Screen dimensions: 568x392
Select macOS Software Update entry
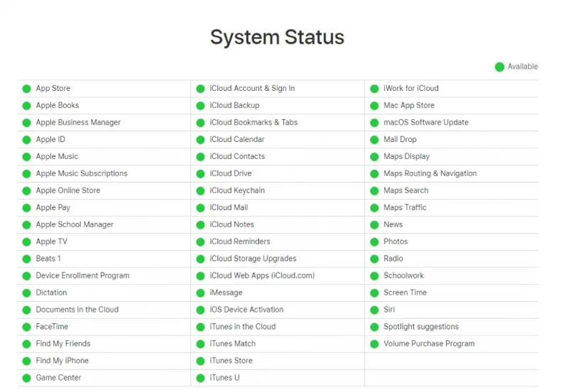click(426, 122)
